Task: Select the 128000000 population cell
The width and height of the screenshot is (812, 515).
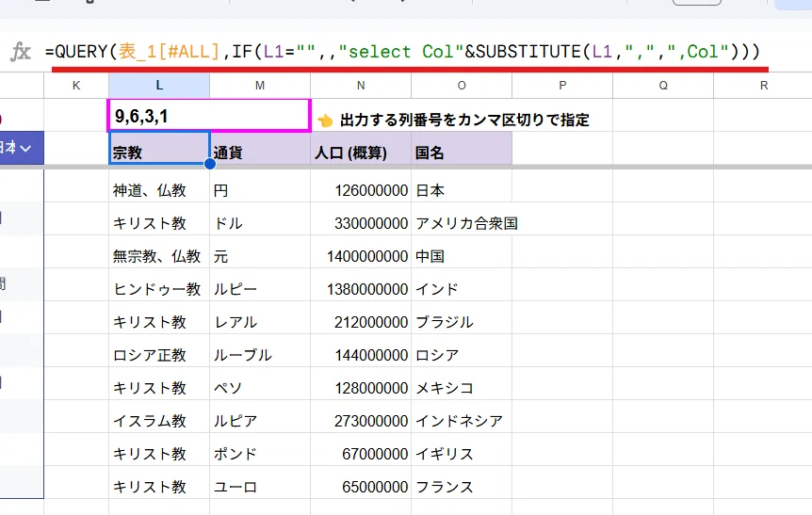Action: tap(361, 383)
